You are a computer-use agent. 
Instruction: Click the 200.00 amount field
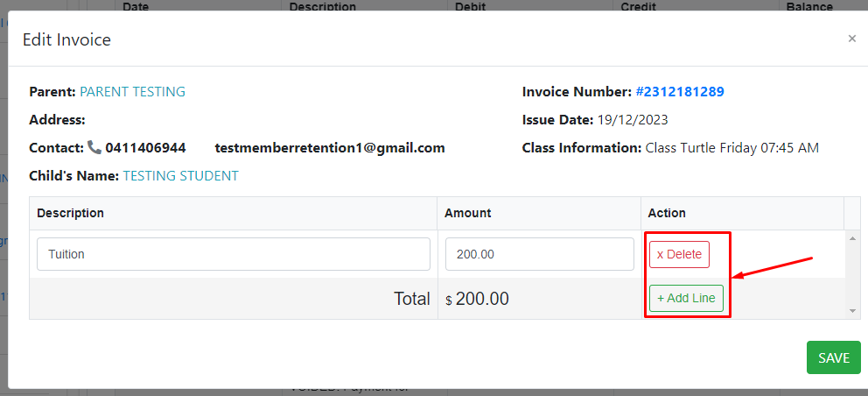click(540, 254)
